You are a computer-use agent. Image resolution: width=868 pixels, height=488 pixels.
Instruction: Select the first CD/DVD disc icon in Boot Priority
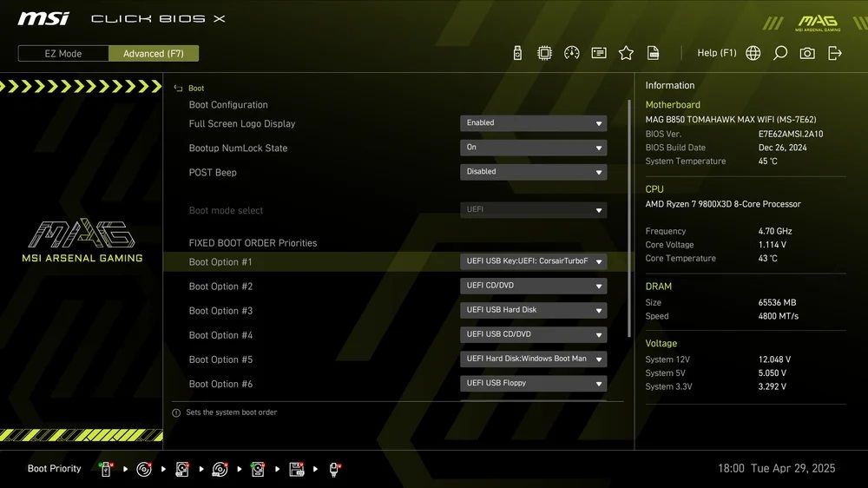click(144, 469)
